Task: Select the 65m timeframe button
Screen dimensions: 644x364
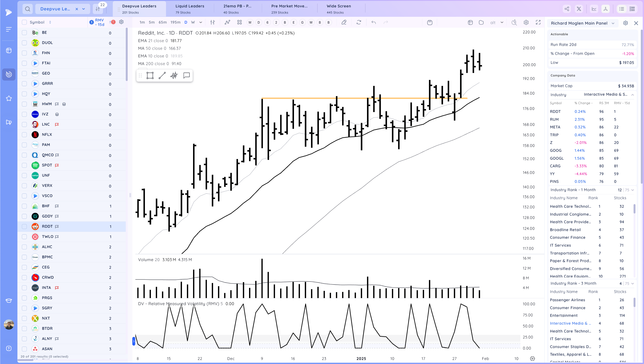Action: (162, 23)
